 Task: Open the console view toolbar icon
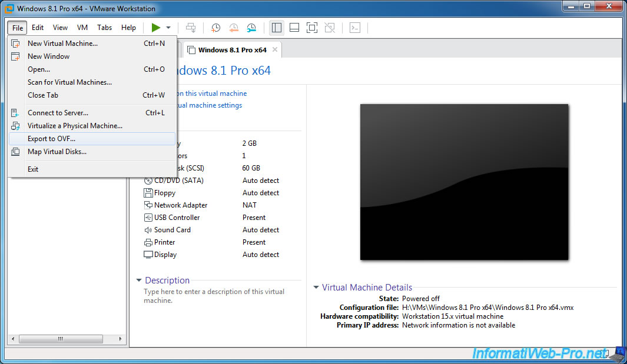pos(354,28)
